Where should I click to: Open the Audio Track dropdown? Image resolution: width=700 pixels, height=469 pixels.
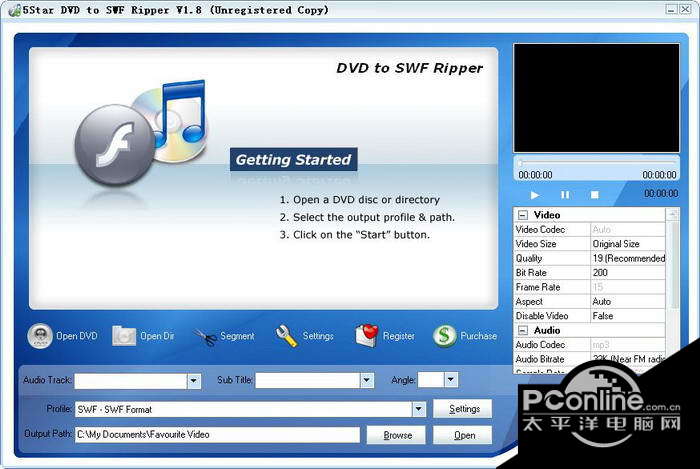194,381
